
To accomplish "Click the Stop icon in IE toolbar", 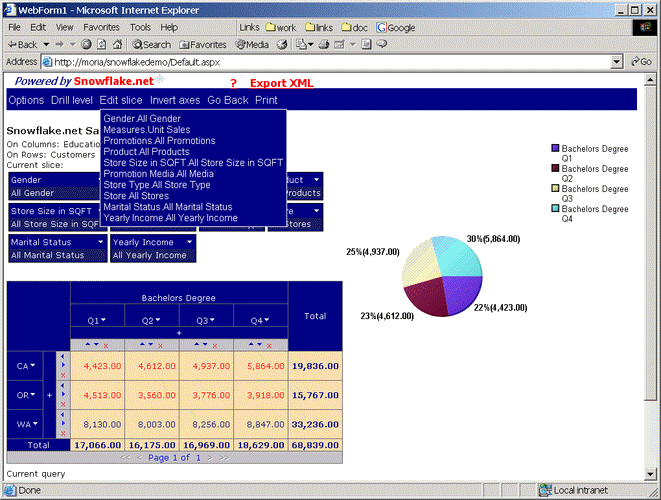I will point(86,44).
